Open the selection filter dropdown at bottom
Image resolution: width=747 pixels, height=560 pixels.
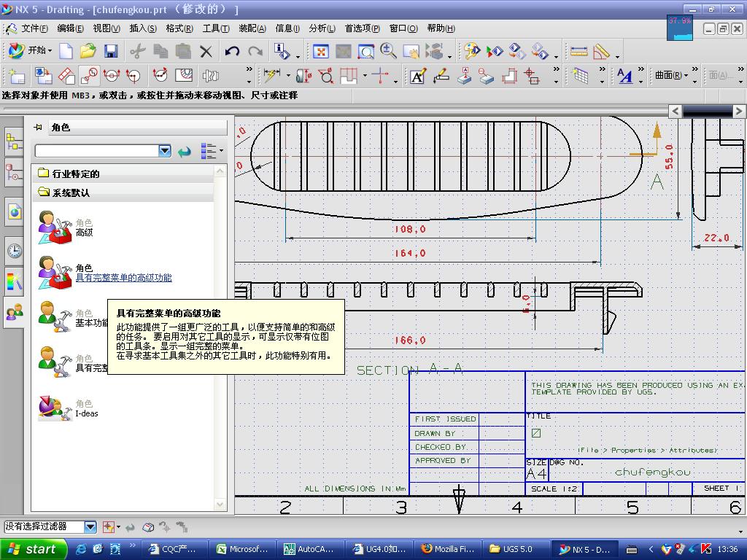(x=90, y=526)
